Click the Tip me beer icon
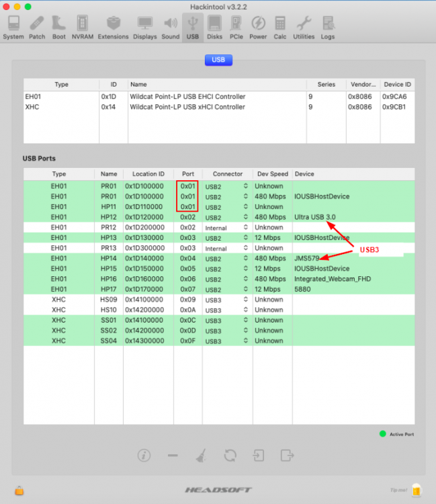Screen dimensions: 436x504 click(416, 490)
